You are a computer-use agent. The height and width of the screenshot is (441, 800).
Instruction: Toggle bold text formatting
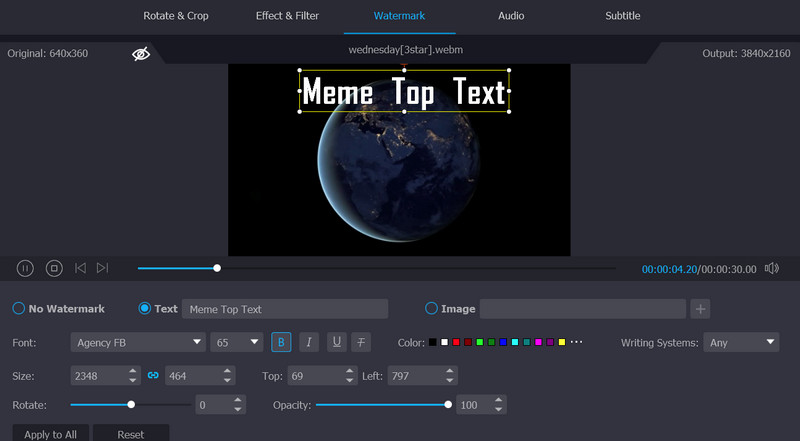pyautogui.click(x=282, y=342)
